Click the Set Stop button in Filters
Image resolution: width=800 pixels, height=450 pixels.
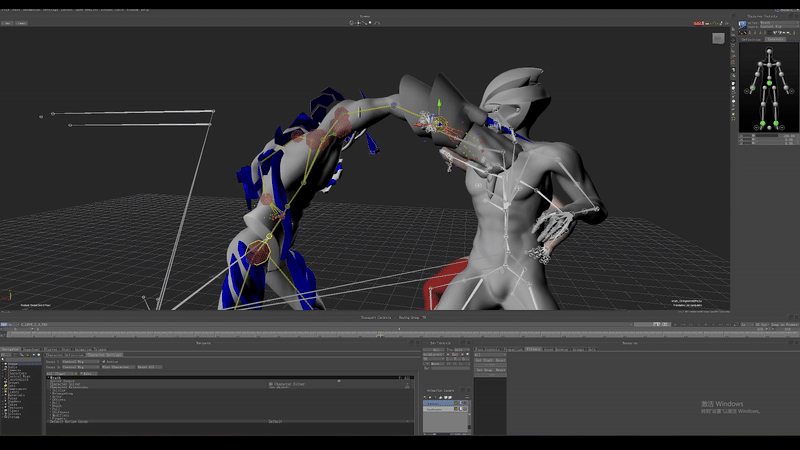(484, 370)
